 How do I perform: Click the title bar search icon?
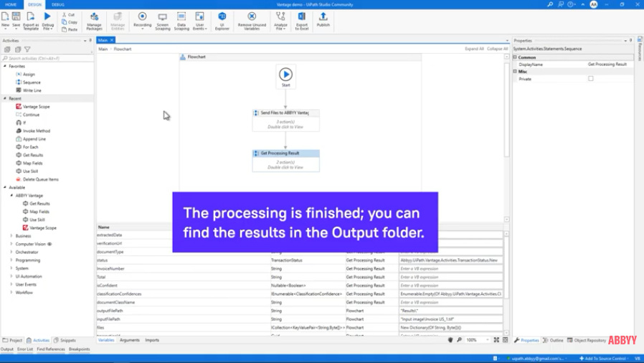coord(550,4)
